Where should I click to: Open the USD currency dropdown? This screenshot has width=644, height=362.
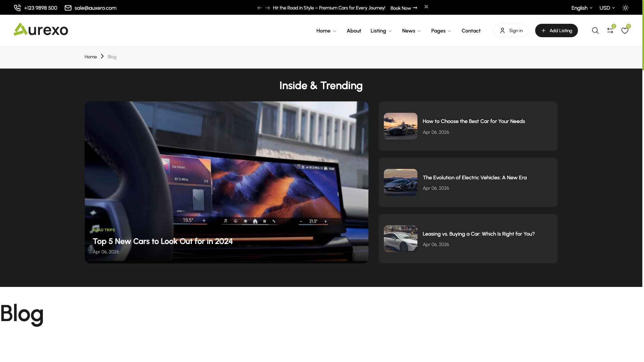tap(607, 7)
